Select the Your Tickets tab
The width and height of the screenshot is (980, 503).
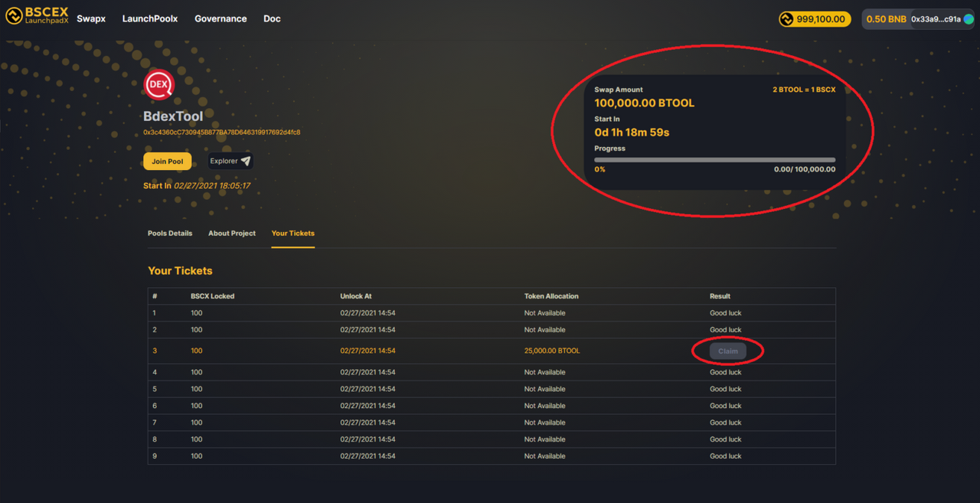pyautogui.click(x=292, y=234)
